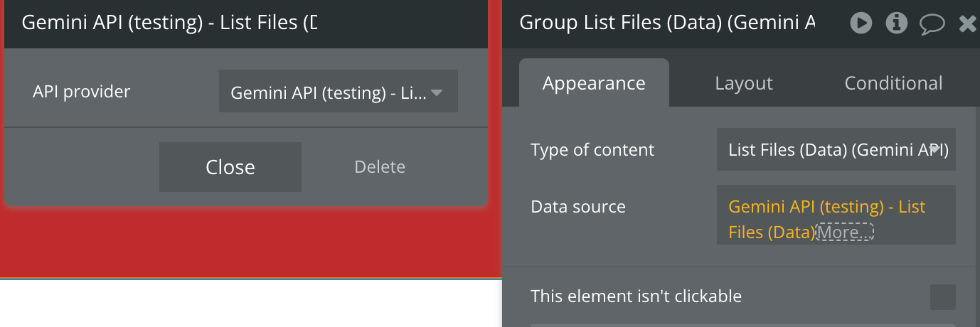980x327 pixels.
Task: Switch to the Appearance tab
Action: tap(594, 83)
